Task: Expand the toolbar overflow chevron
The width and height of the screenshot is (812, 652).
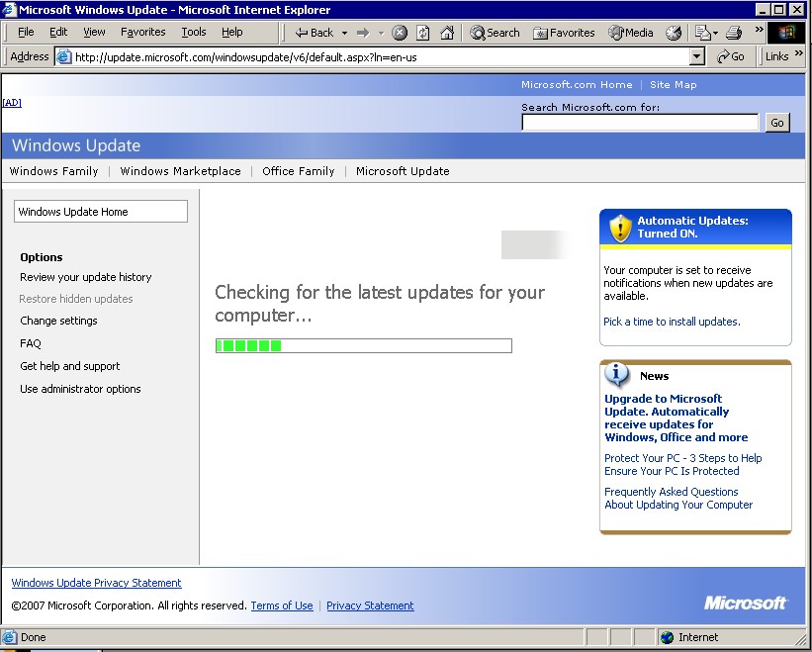Action: tap(760, 30)
